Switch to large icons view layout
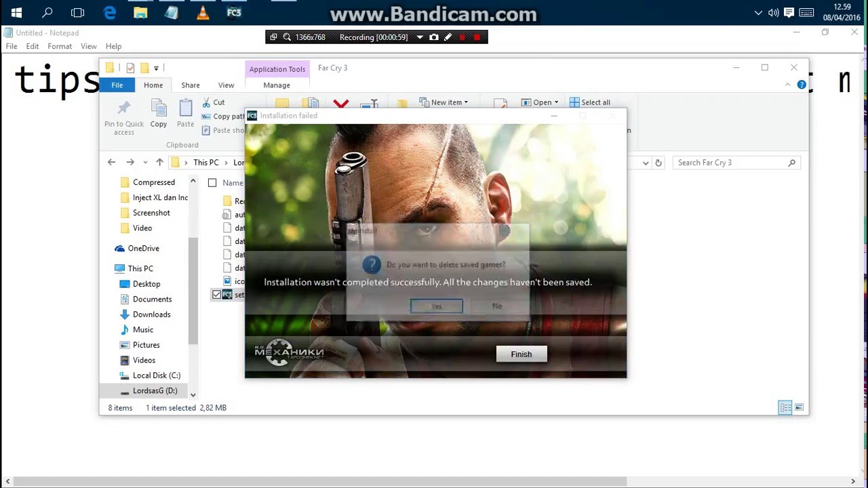 tap(799, 407)
